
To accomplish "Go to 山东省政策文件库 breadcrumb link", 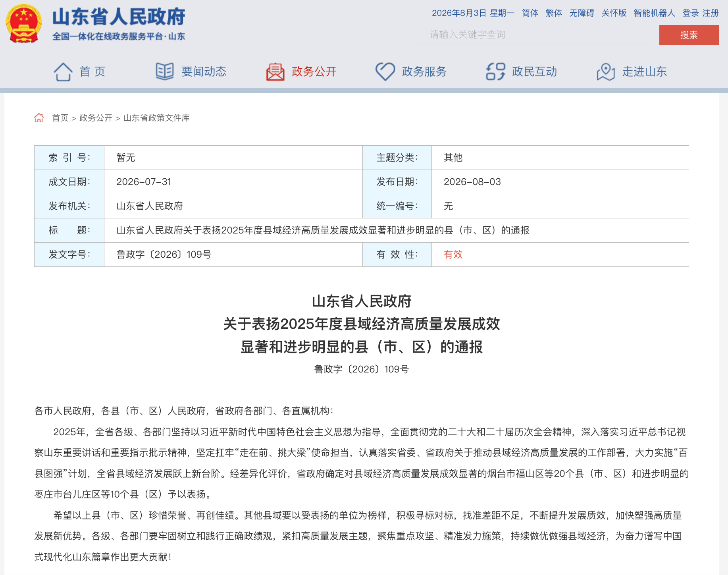I will [156, 118].
